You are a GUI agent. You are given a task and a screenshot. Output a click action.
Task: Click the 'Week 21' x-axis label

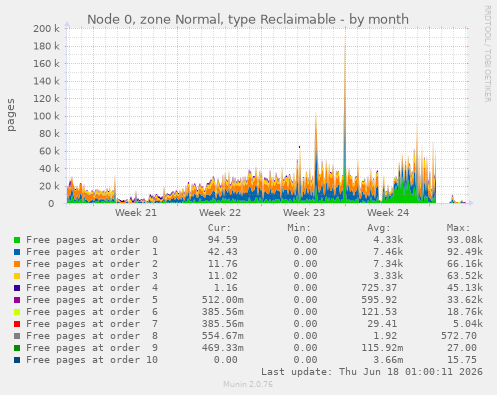point(136,213)
